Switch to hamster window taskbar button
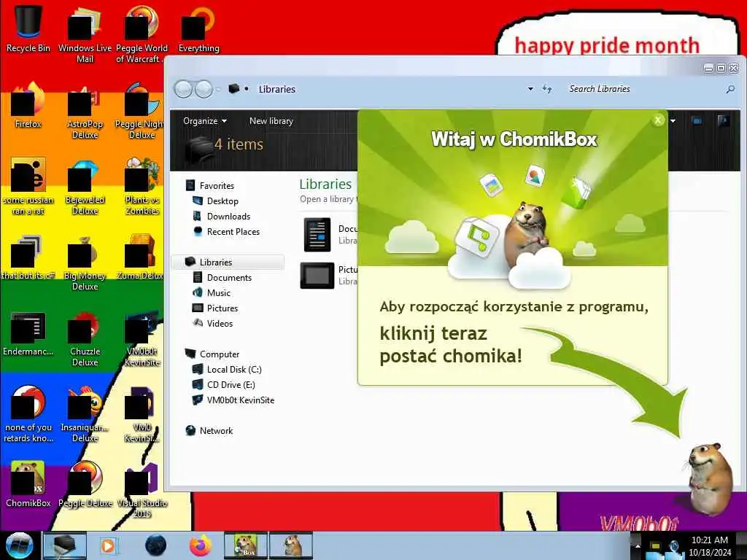This screenshot has height=560, width=747. [291, 545]
